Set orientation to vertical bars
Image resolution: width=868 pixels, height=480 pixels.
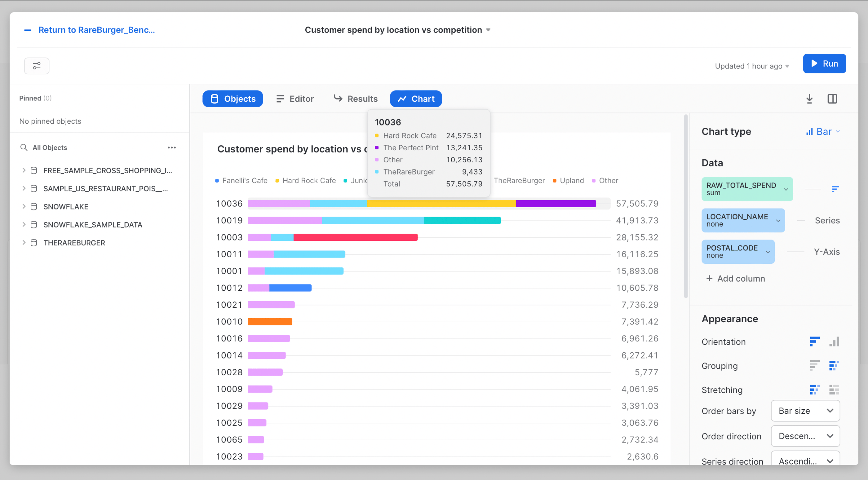tap(834, 341)
